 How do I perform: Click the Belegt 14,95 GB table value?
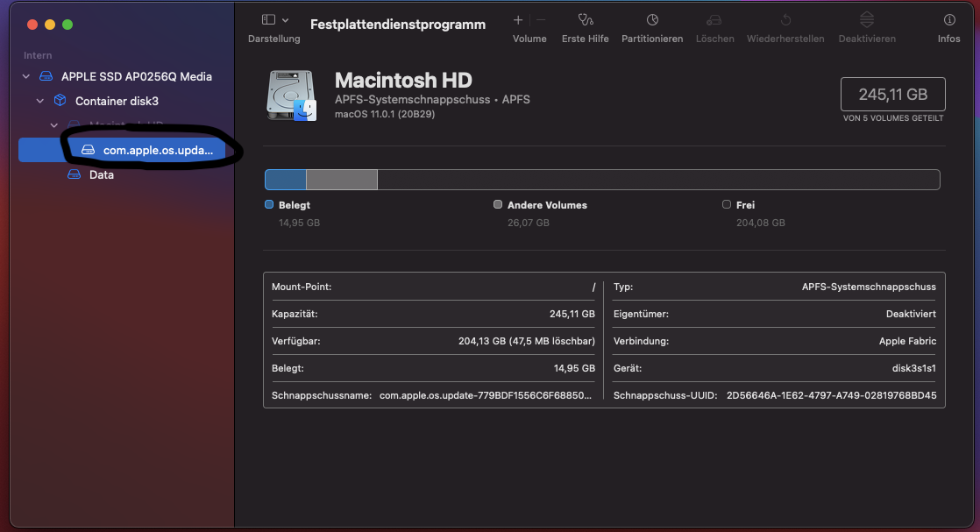coord(574,368)
